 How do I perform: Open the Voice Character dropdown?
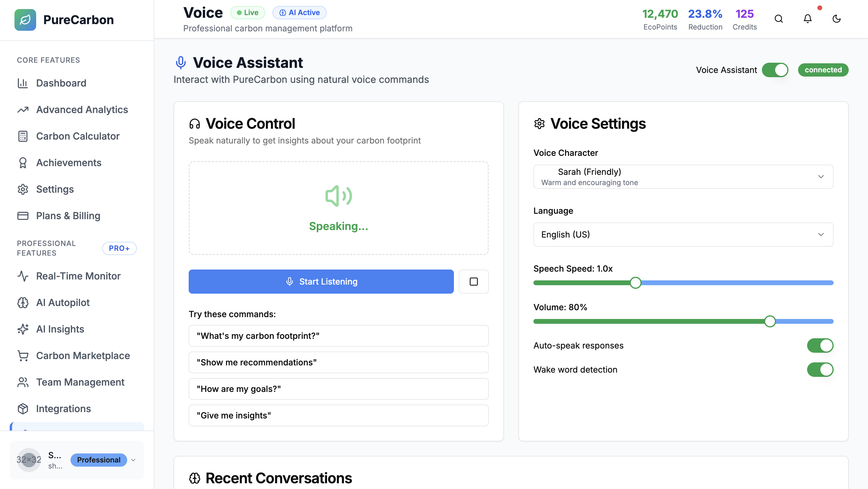tap(683, 177)
